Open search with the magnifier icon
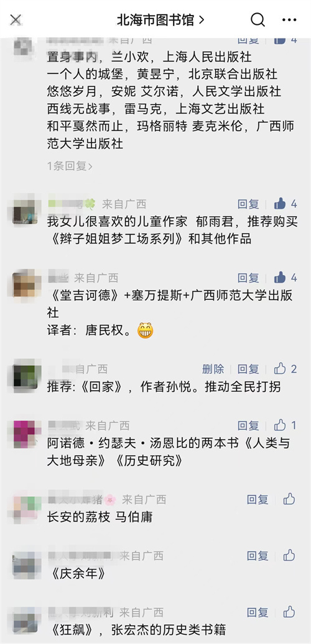 click(x=258, y=19)
